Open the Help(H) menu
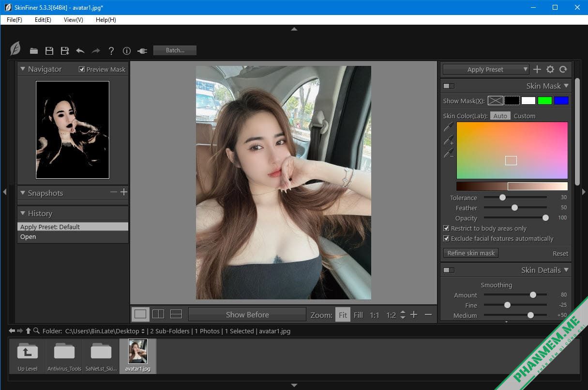Screen dimensions: 588x390 106,20
